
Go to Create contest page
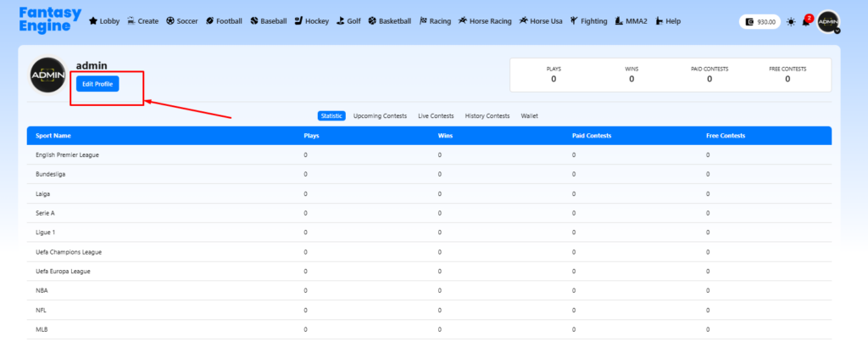[142, 20]
